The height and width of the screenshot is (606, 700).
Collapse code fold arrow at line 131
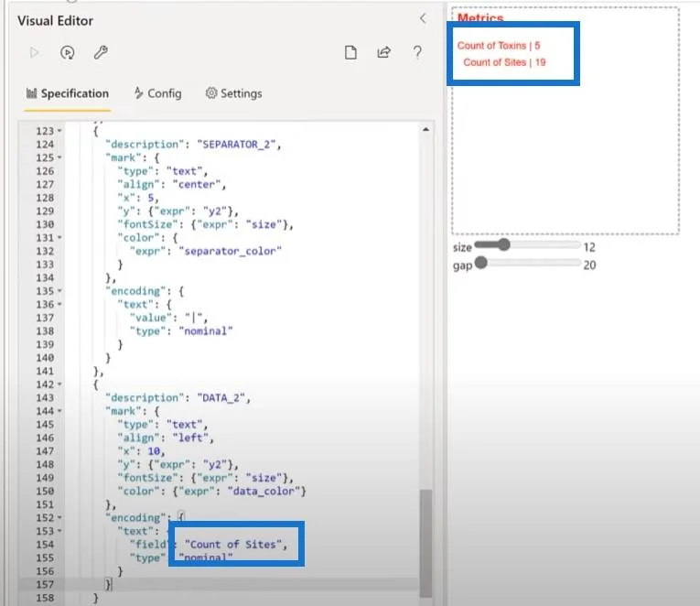tap(59, 238)
